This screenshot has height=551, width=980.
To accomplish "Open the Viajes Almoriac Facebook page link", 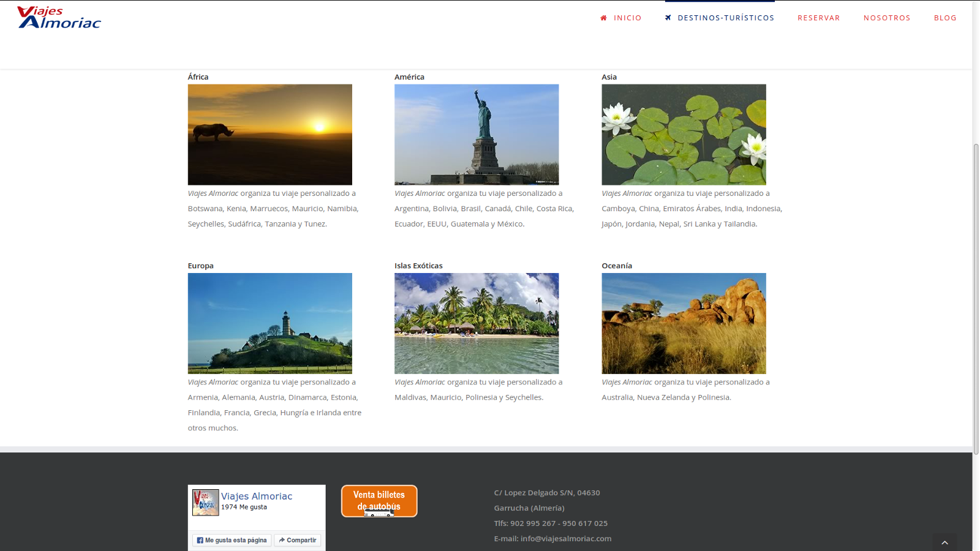I will (257, 497).
